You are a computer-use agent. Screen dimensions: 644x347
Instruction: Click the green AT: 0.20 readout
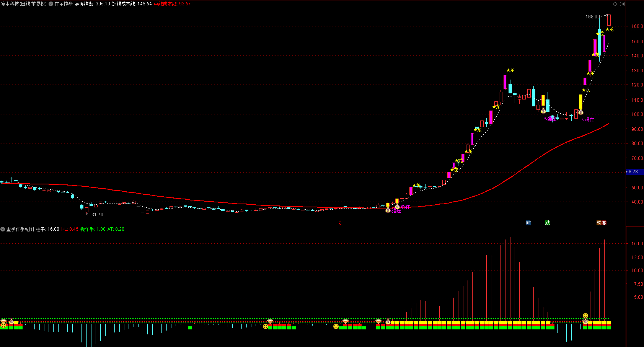pyautogui.click(x=116, y=229)
